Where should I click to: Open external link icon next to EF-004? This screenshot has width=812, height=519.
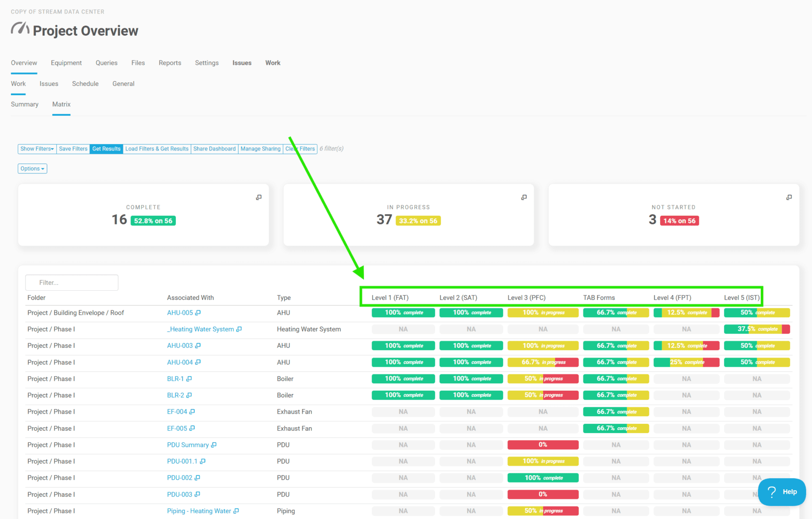click(x=192, y=411)
